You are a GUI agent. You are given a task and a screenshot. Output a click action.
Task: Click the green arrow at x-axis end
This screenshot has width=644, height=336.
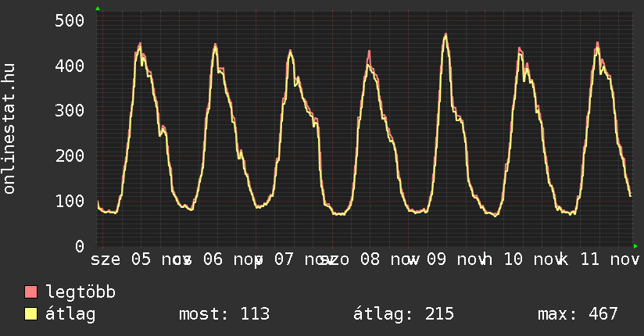pos(635,246)
